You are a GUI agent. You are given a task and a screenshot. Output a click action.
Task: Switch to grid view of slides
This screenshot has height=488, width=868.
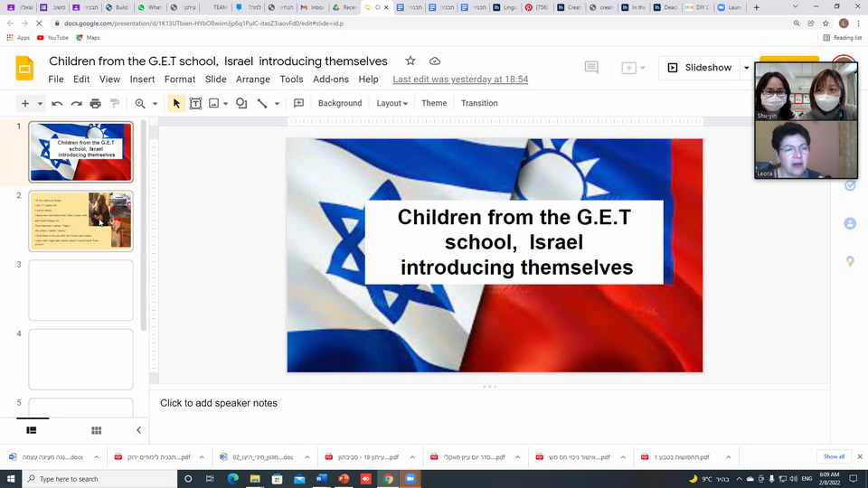(x=96, y=430)
